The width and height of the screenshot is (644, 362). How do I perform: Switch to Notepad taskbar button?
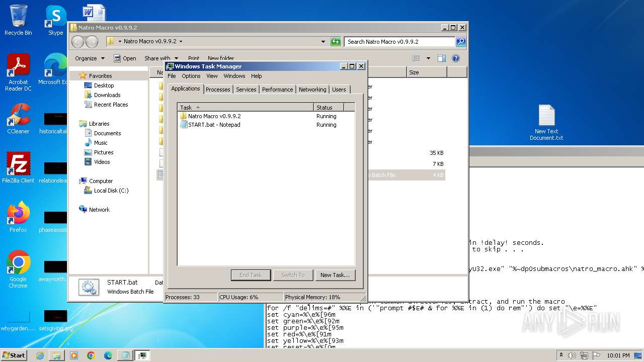tap(125, 355)
